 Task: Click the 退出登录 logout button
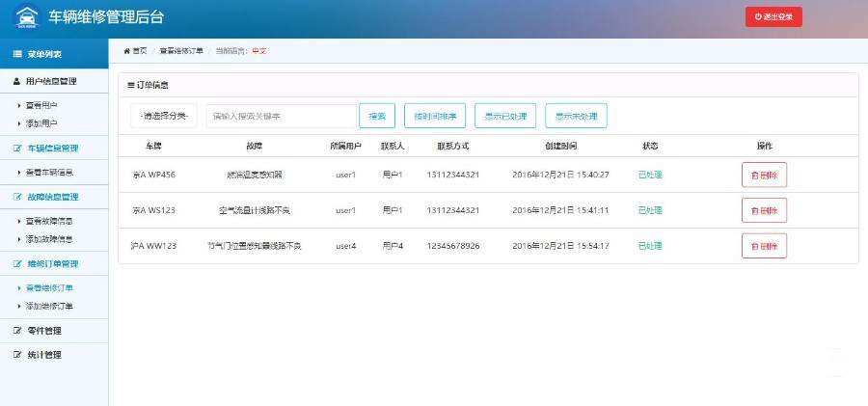click(773, 16)
